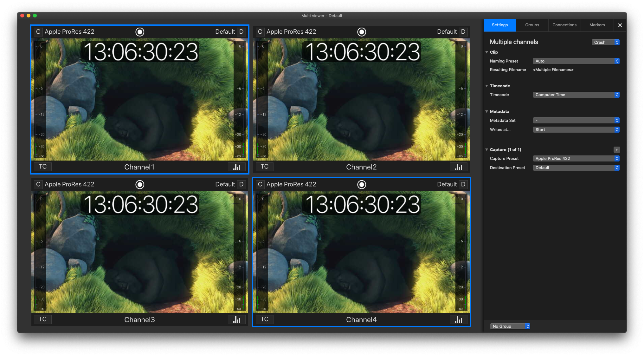Click the Channel1 name label
The height and width of the screenshot is (356, 644).
click(x=139, y=167)
